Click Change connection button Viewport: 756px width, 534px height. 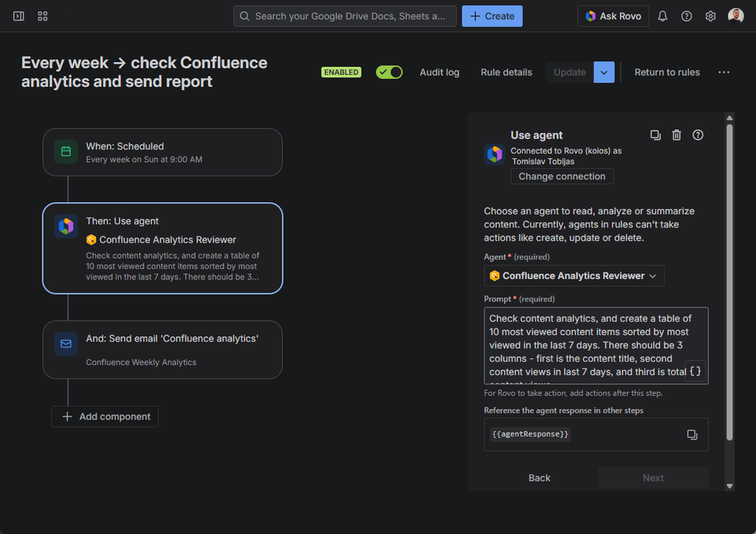562,176
